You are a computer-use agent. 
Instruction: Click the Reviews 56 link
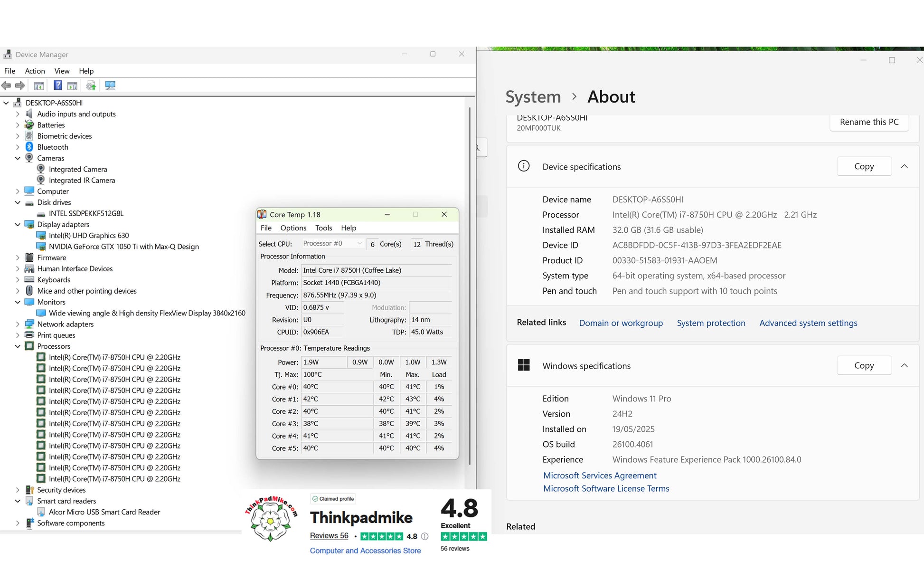coord(329,536)
